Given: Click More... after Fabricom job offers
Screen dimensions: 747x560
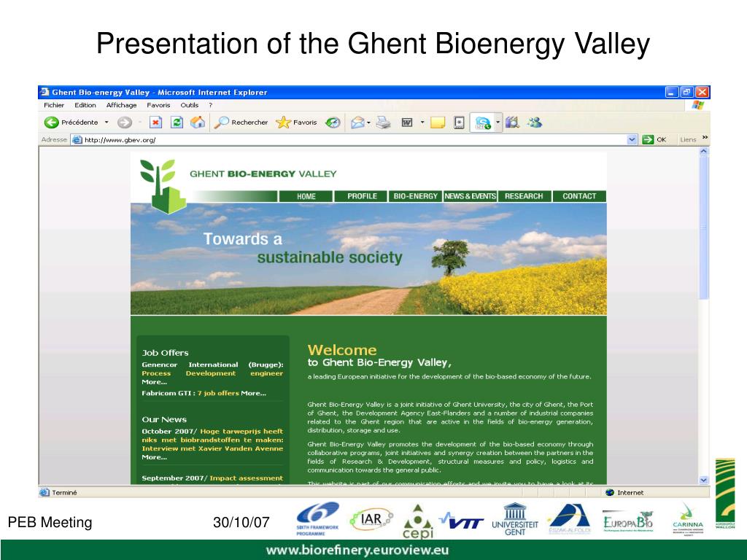Looking at the screenshot, I should 253,393.
